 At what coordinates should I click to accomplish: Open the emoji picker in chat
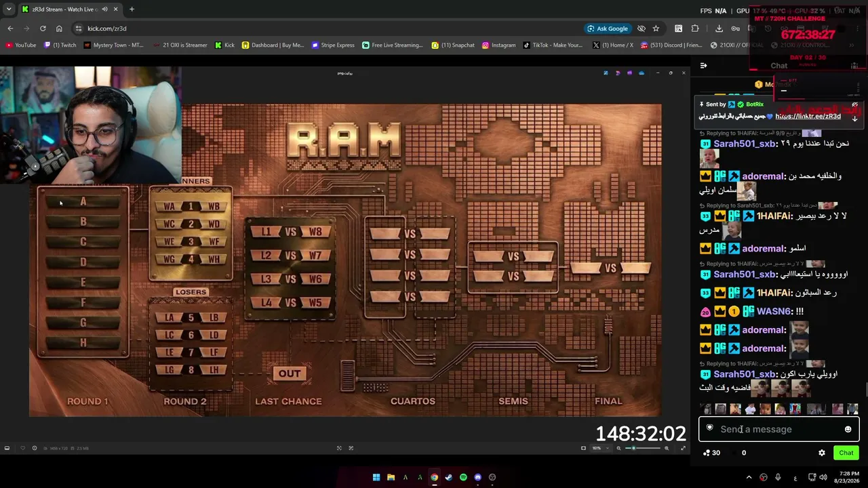(x=848, y=429)
